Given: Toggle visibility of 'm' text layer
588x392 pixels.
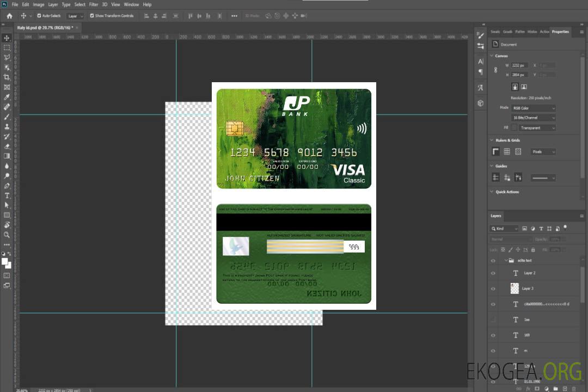Looking at the screenshot, I should tap(493, 351).
